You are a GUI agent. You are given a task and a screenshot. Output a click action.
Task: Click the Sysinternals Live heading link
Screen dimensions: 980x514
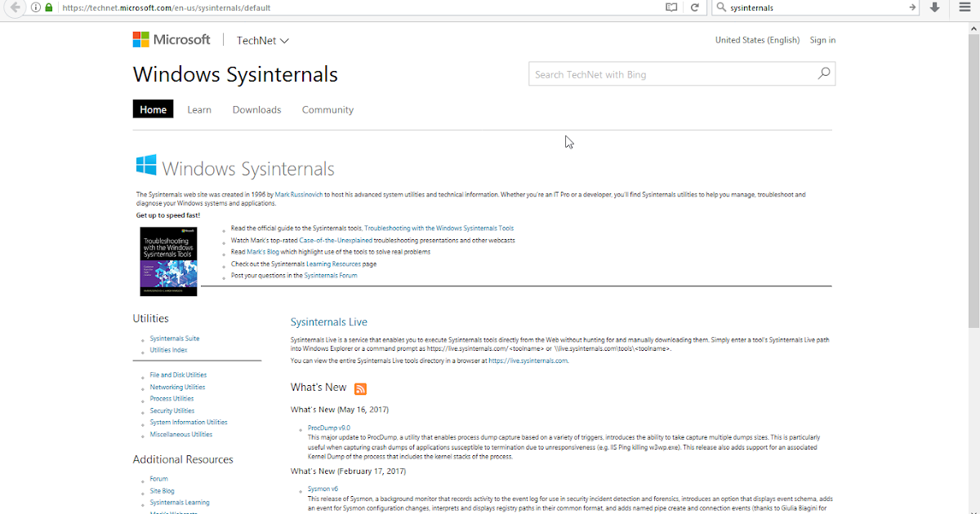point(329,322)
